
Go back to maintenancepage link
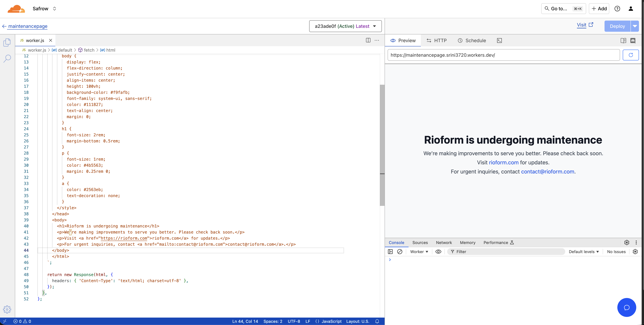point(27,26)
